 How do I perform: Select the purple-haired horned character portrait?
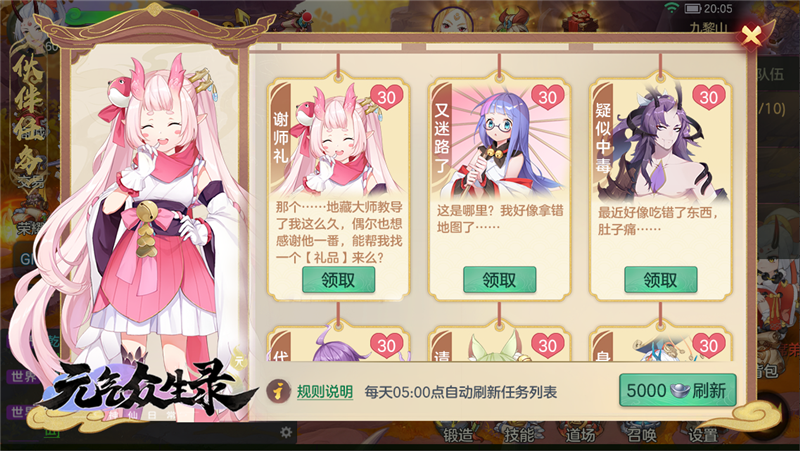(x=663, y=144)
